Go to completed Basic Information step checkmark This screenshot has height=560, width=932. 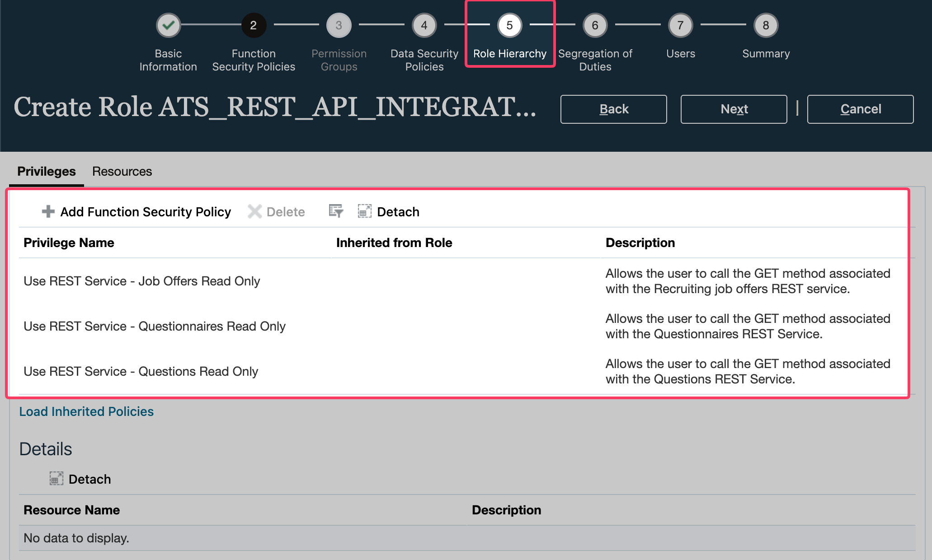tap(168, 25)
